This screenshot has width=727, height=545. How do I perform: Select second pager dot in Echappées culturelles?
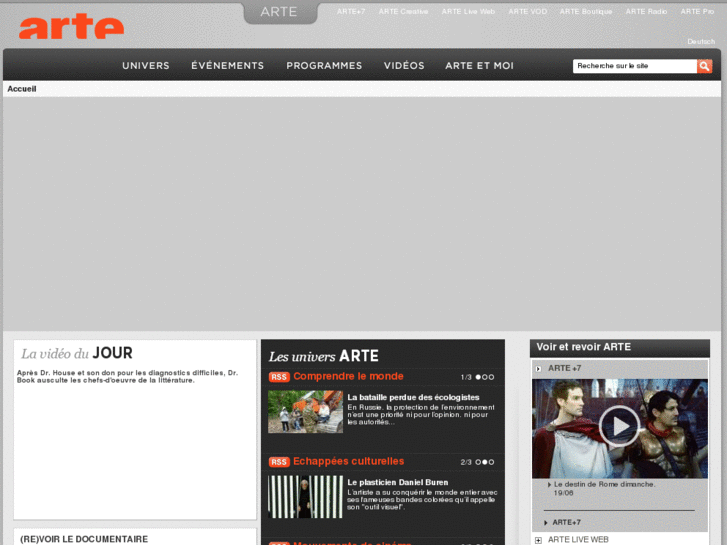(485, 462)
